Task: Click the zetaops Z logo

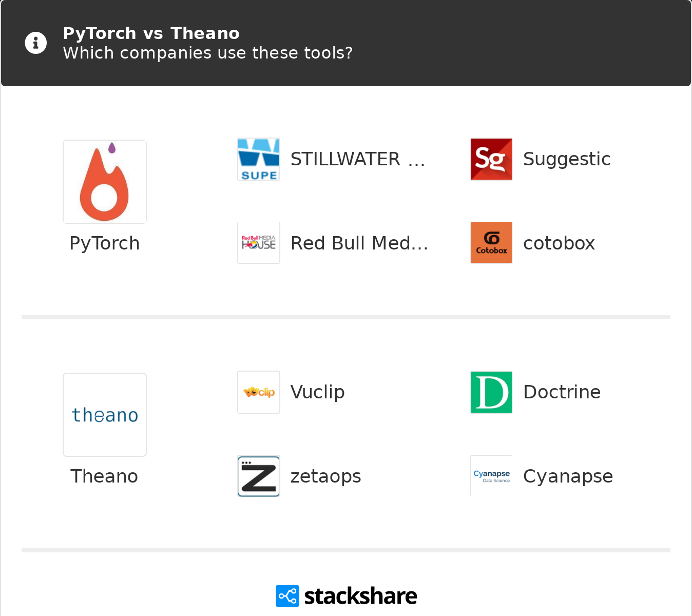Action: tap(259, 476)
